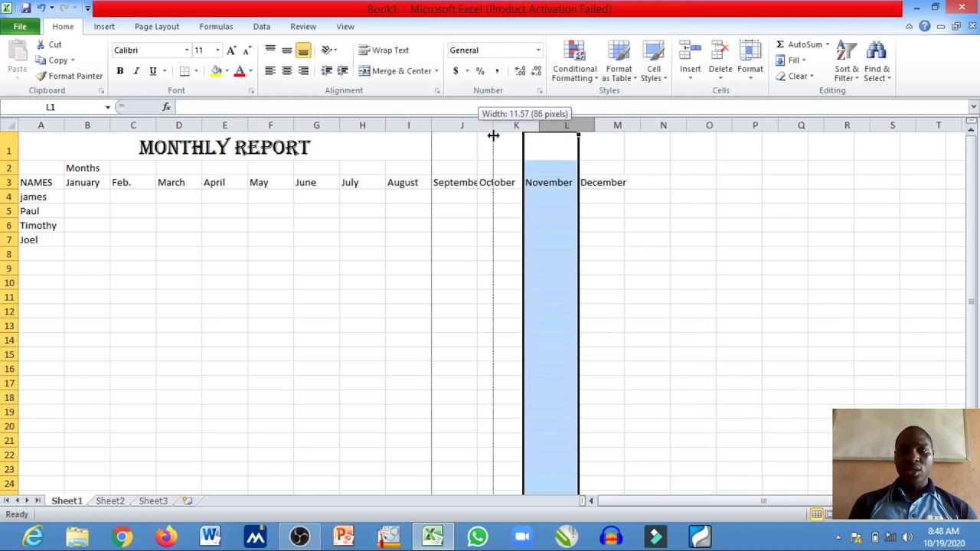Screen dimensions: 980x551
Task: Open Sort & Filter menu
Action: pos(847,62)
